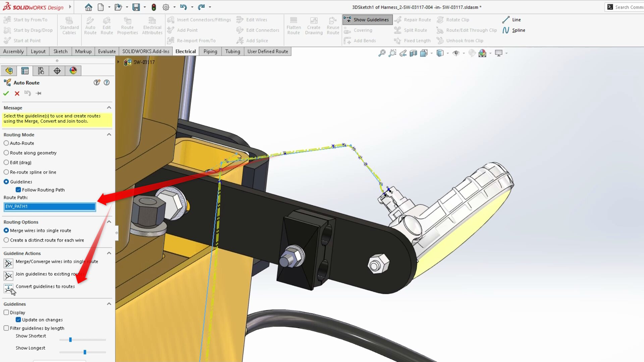The image size is (644, 362).
Task: Expand the SW-03117 tree node arrow
Action: click(118, 62)
